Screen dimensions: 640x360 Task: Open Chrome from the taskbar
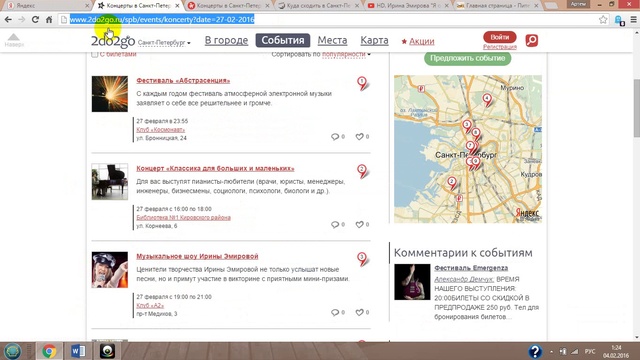point(49,351)
